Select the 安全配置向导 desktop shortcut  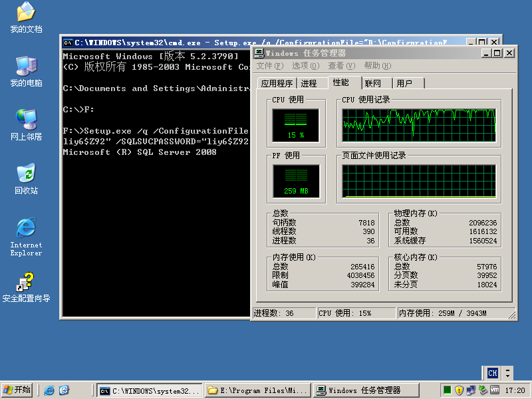pos(26,288)
